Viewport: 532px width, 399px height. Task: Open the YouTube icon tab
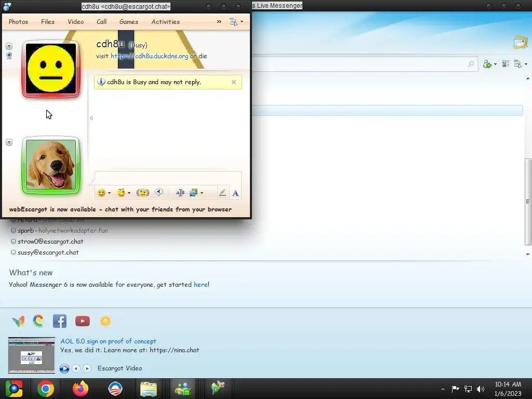(83, 321)
